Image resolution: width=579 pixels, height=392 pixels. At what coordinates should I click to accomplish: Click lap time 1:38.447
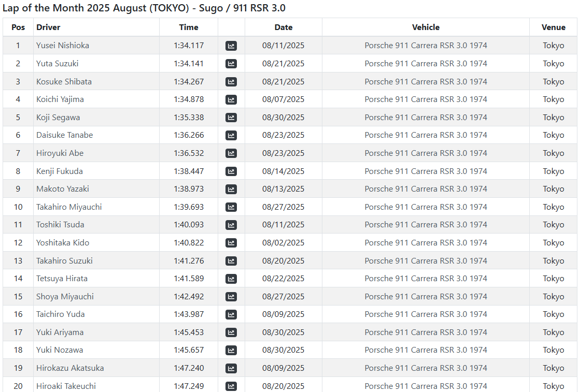189,171
